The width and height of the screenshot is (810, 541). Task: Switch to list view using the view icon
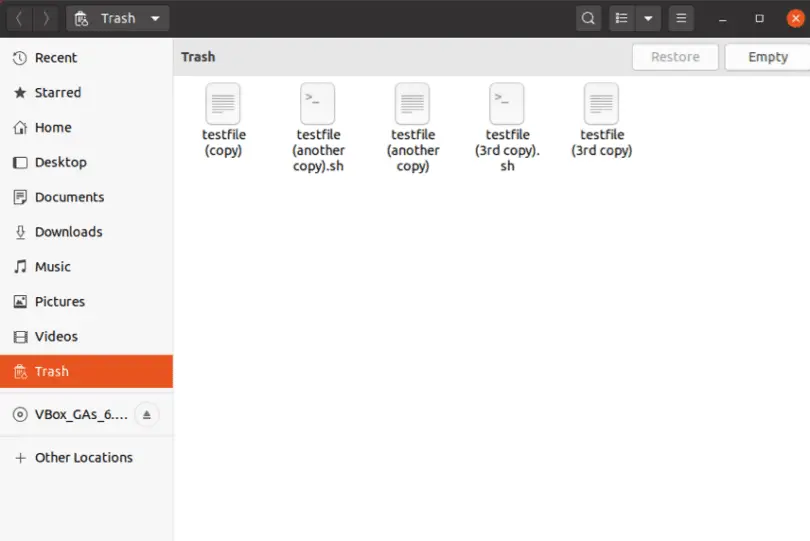[621, 19]
